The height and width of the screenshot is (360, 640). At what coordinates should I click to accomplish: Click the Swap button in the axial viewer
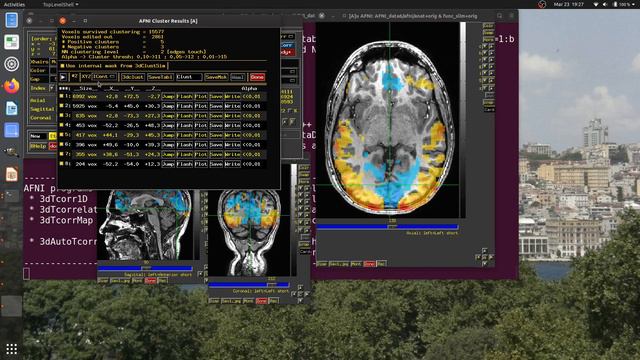coord(488,32)
